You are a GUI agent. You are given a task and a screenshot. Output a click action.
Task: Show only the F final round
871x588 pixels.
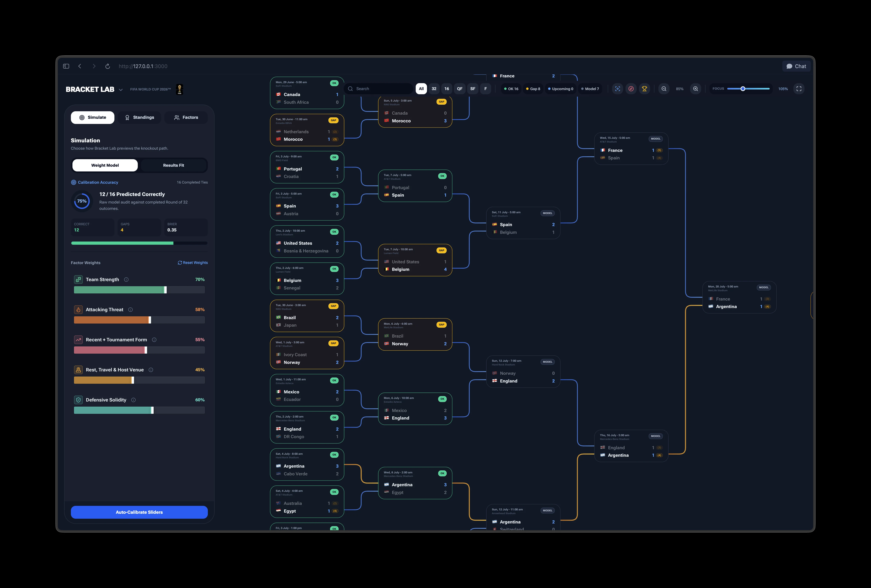(486, 89)
